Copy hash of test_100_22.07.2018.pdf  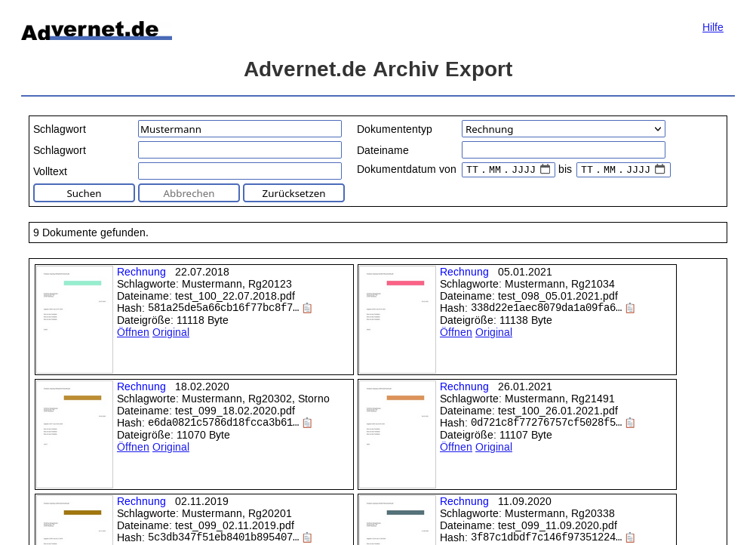point(308,308)
